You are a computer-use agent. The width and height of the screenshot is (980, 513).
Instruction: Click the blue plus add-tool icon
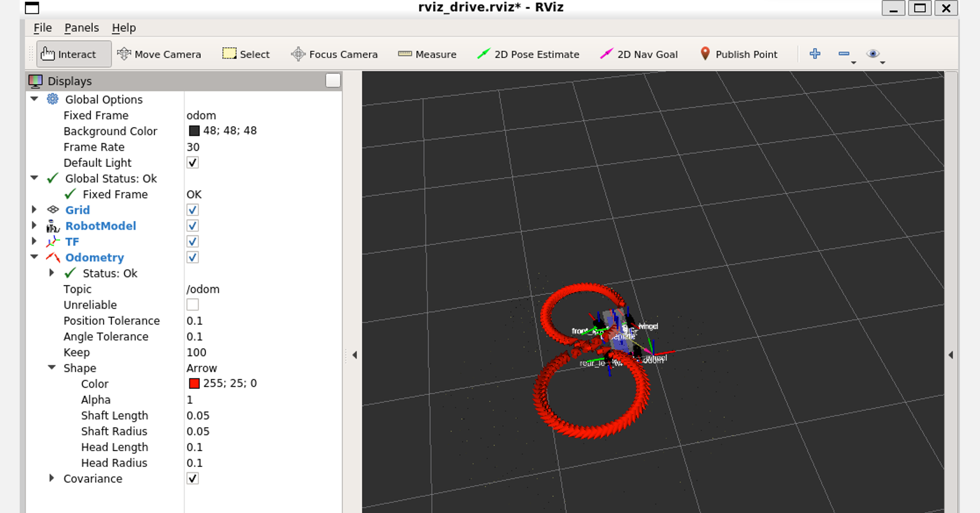point(815,54)
